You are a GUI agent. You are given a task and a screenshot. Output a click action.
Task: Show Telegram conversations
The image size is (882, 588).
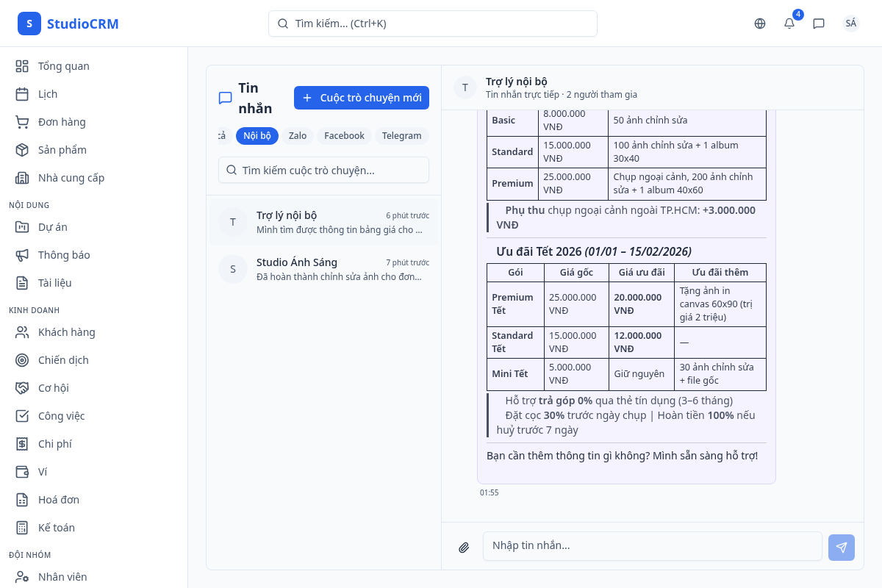401,136
